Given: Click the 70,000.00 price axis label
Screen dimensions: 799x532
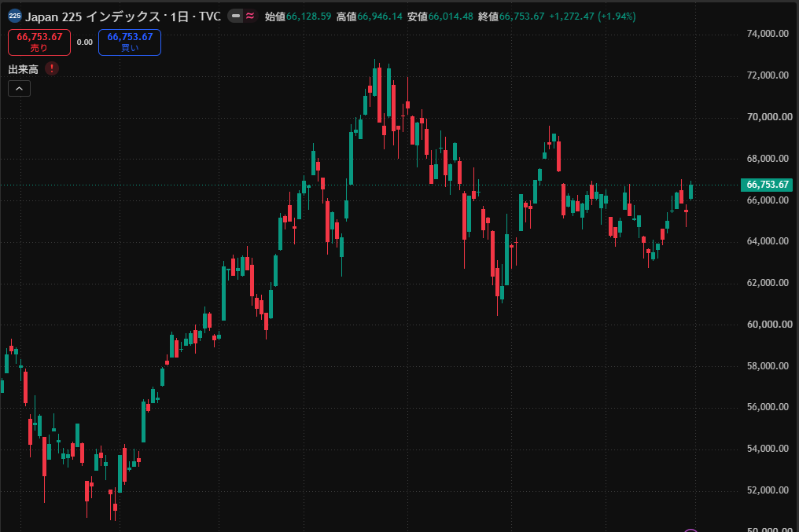Looking at the screenshot, I should pos(769,117).
